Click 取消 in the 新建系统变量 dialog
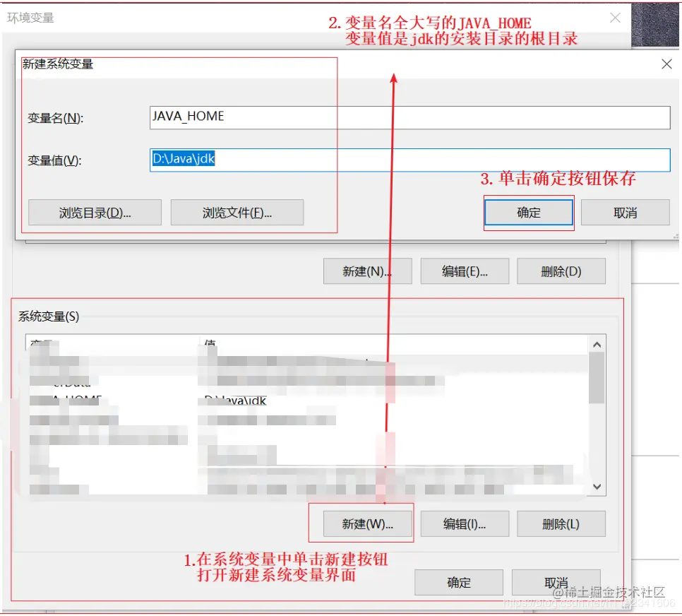Screen dimensions: 682x616 pos(625,212)
